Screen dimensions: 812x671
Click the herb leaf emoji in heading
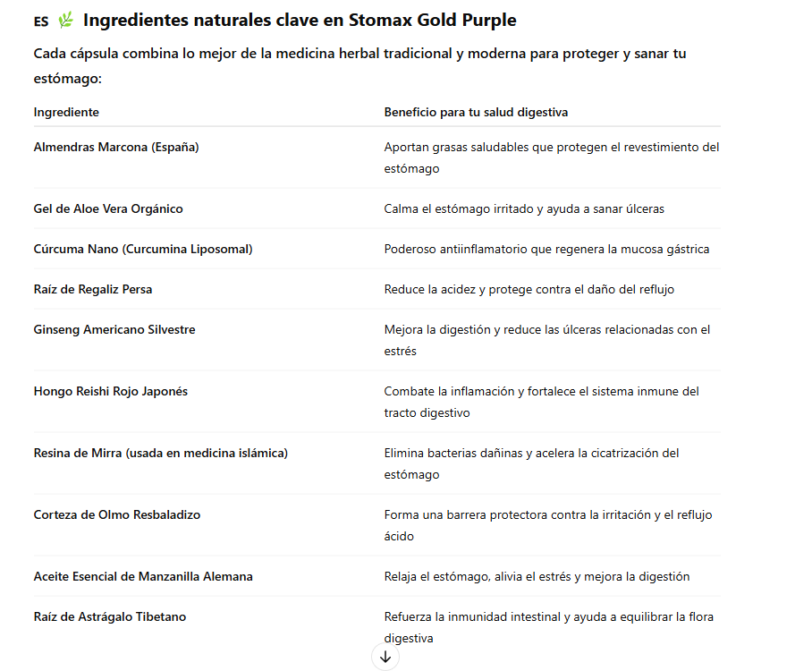point(65,21)
